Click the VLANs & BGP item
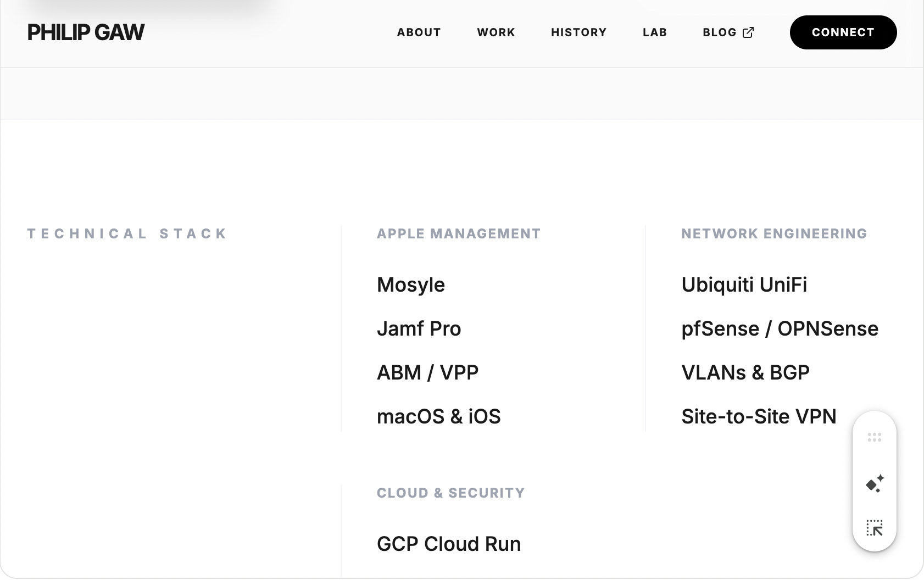The image size is (924, 580). coord(745,372)
